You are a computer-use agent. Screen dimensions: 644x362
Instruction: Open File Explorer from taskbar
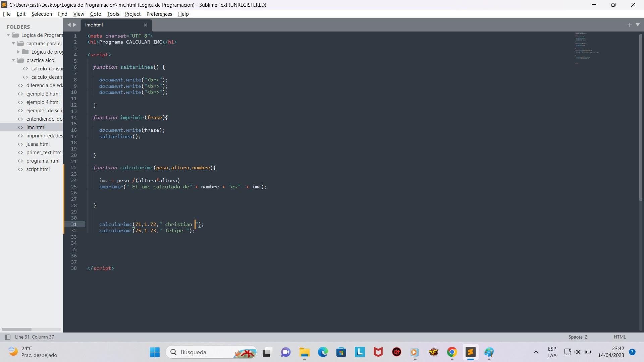[x=305, y=352]
